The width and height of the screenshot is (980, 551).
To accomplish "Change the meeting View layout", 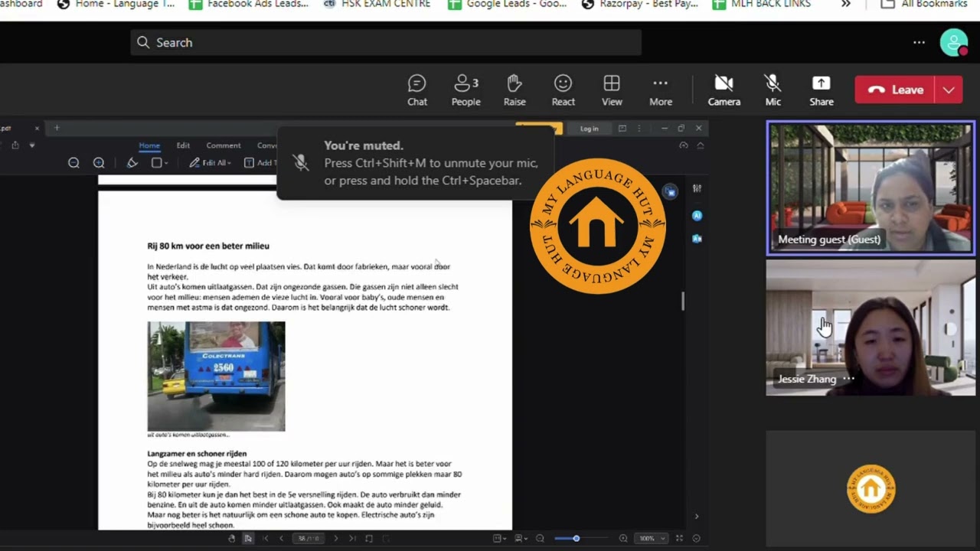I will coord(612,90).
